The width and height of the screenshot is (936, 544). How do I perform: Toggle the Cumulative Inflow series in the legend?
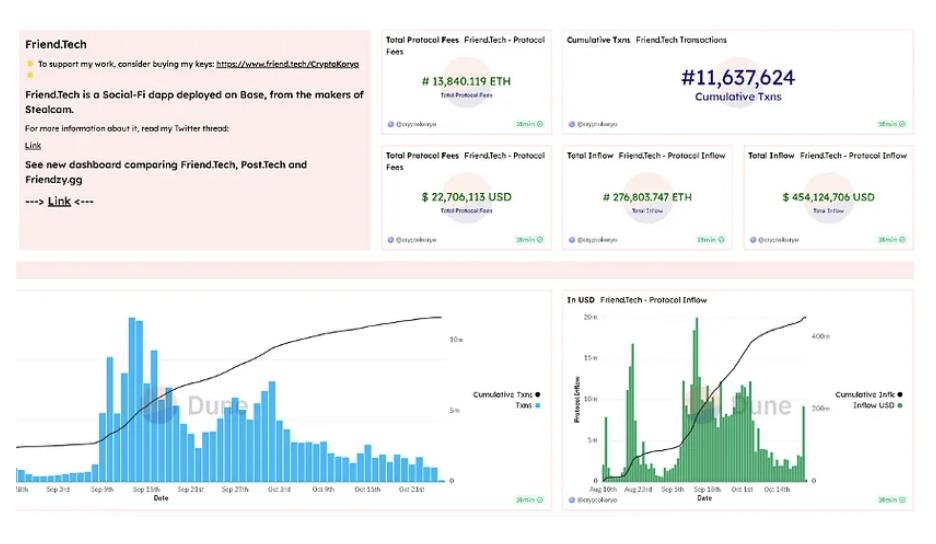[x=867, y=395]
